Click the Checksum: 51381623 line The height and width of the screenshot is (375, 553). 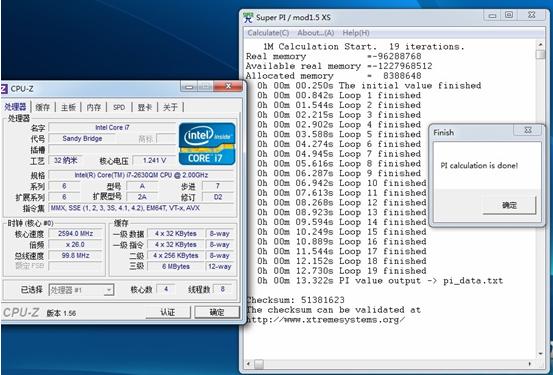tap(295, 300)
